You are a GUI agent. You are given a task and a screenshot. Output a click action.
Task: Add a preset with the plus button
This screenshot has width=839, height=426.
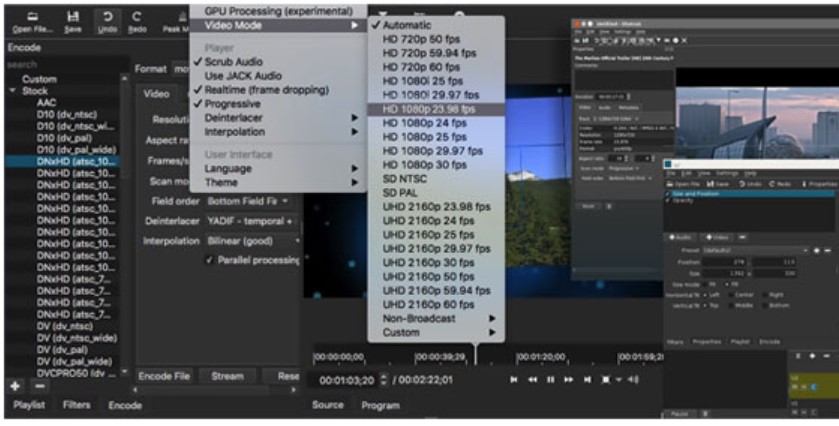tap(15, 386)
